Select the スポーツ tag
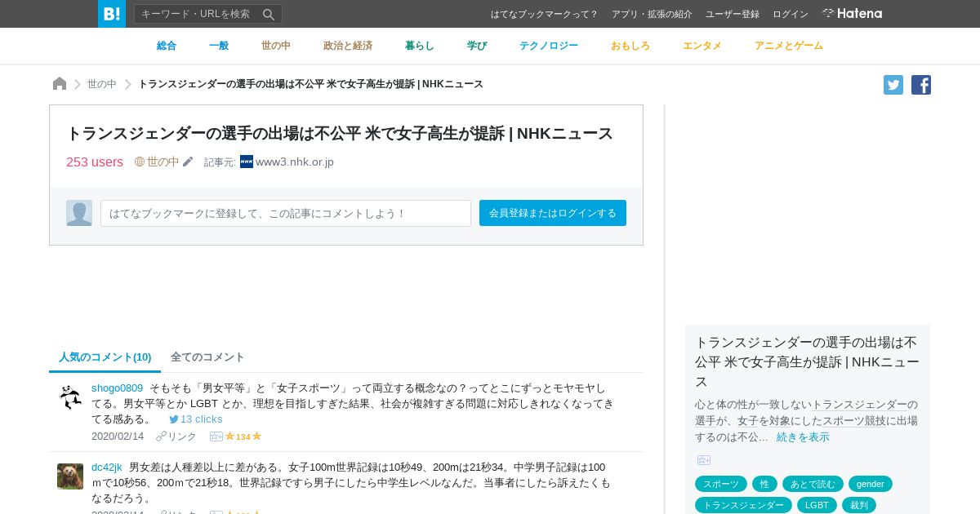This screenshot has height=514, width=980. (x=721, y=484)
